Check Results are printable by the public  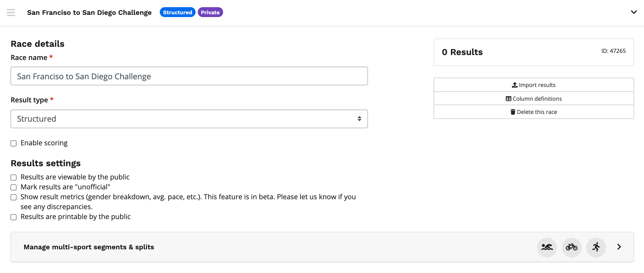tap(13, 217)
